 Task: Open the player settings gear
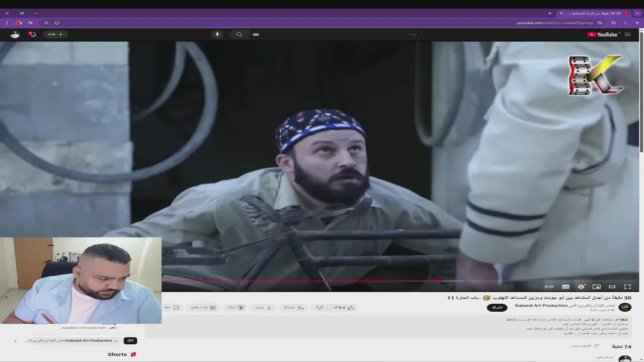tap(581, 287)
